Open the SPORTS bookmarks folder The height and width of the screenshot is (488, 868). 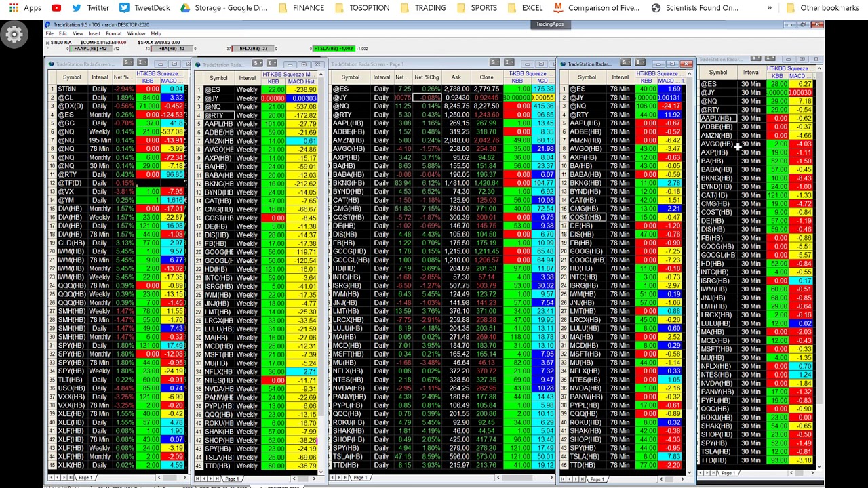click(x=477, y=8)
